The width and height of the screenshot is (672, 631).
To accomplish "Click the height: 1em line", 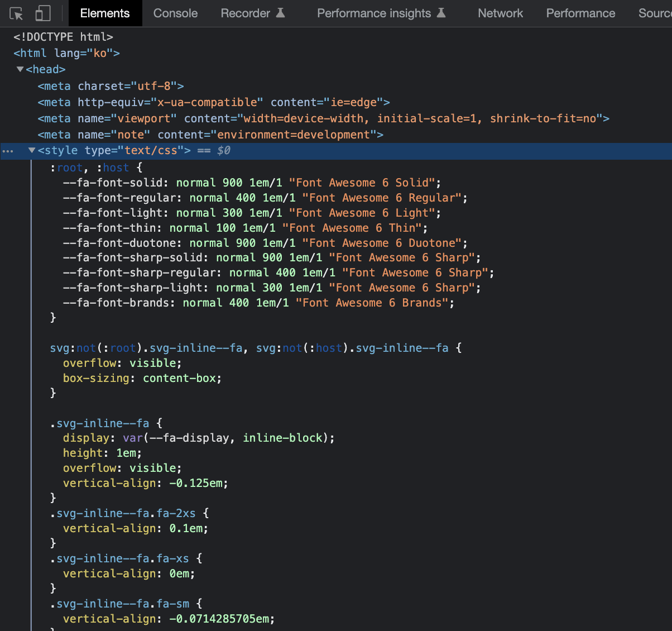I will (x=102, y=453).
